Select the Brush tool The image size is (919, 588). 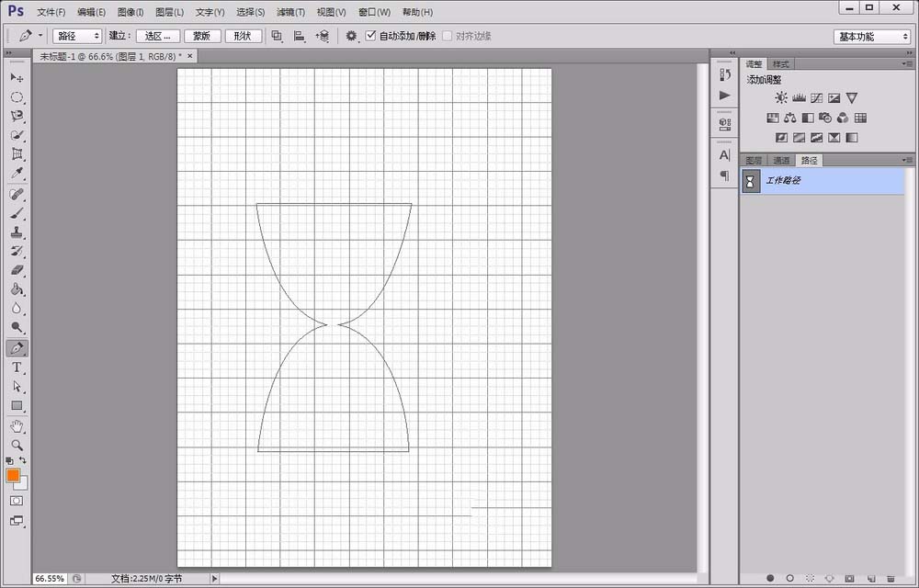pos(17,213)
